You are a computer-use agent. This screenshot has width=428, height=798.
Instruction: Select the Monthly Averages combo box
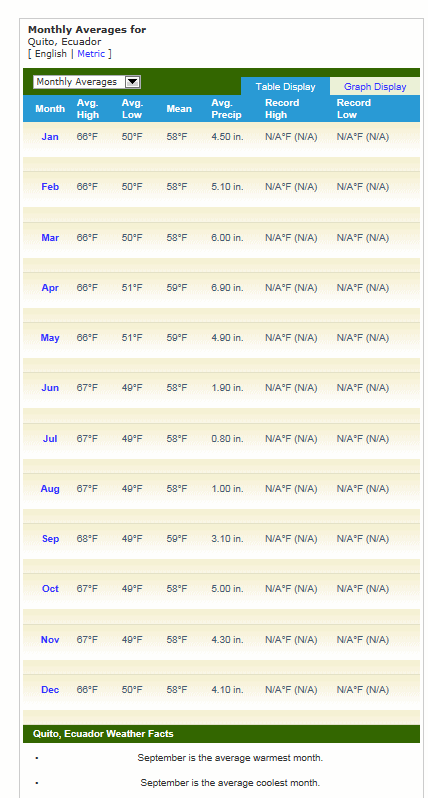click(x=87, y=82)
